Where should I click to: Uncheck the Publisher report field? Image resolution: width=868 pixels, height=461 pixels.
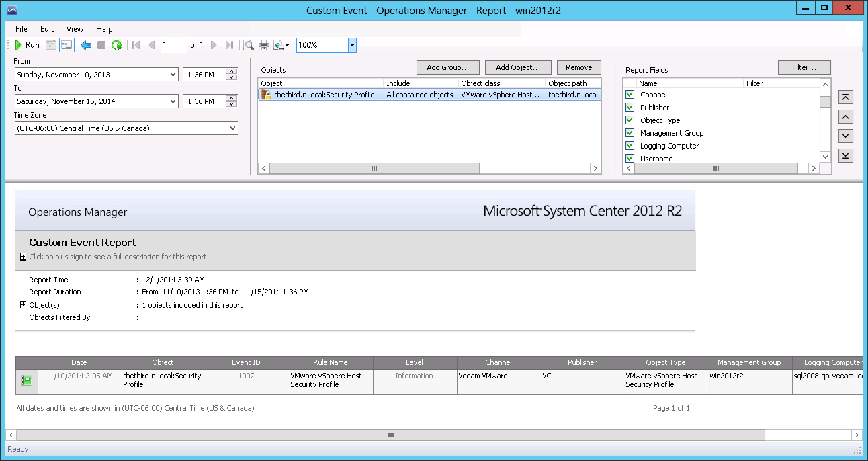[630, 108]
